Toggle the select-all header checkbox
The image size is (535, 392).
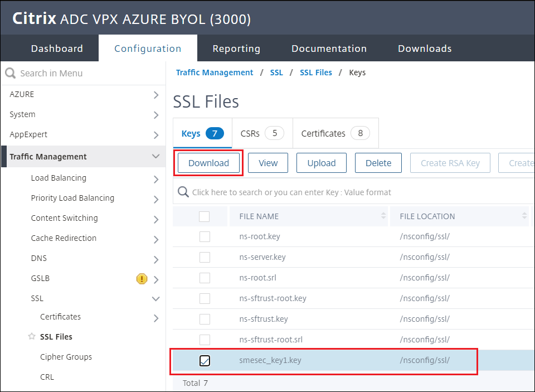click(x=205, y=216)
